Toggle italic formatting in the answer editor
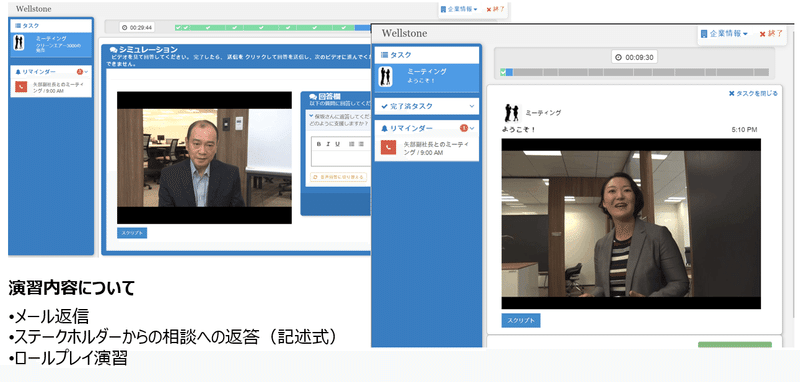800x382 pixels. (x=329, y=144)
